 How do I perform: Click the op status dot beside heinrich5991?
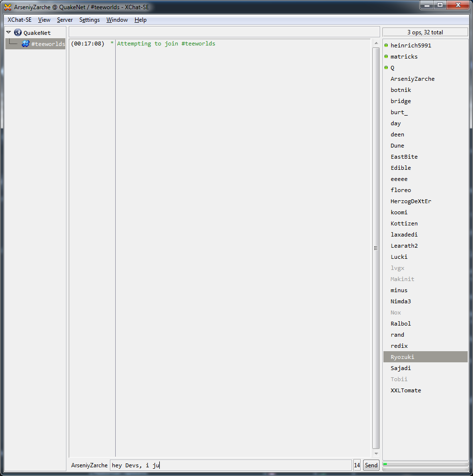pos(386,45)
